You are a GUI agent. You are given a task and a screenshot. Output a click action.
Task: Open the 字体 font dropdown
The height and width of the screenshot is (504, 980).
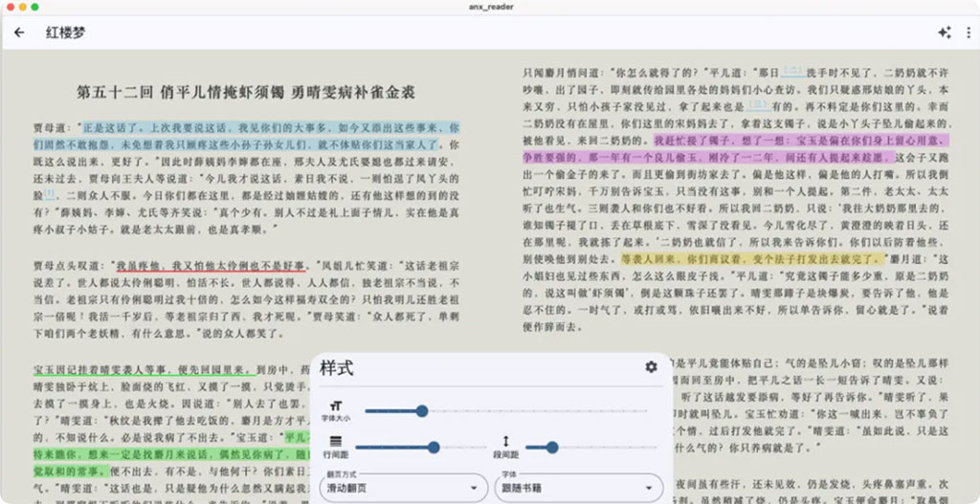pos(579,488)
